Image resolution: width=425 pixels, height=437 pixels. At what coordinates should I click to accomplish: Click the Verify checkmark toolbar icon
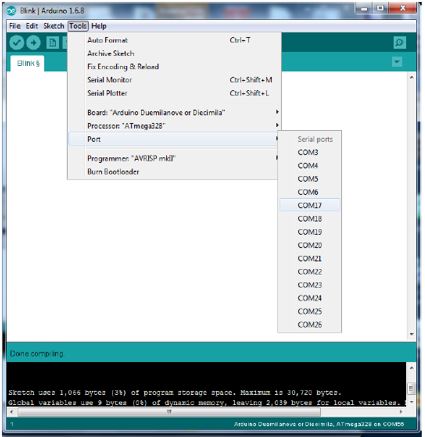click(x=16, y=43)
